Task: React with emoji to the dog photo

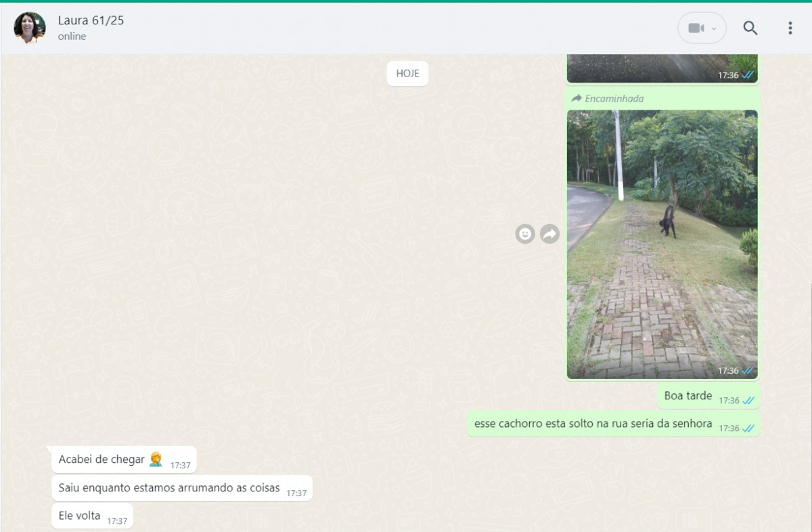Action: 525,234
